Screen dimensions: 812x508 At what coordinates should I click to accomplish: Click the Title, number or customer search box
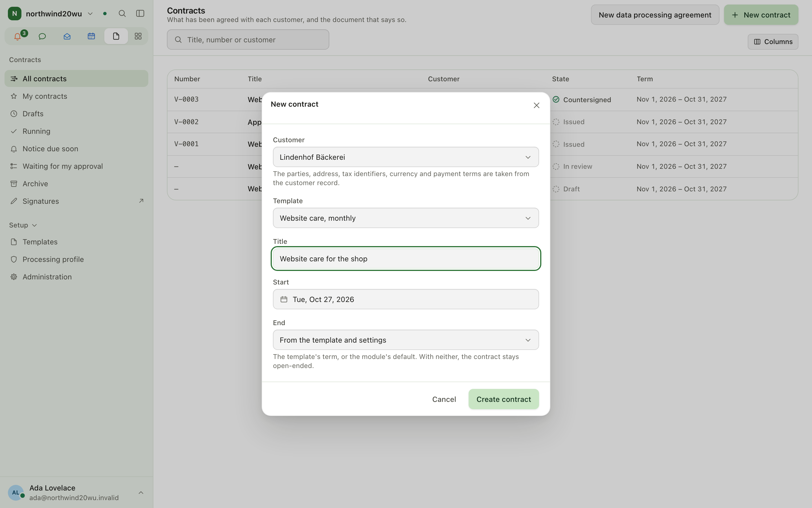248,40
